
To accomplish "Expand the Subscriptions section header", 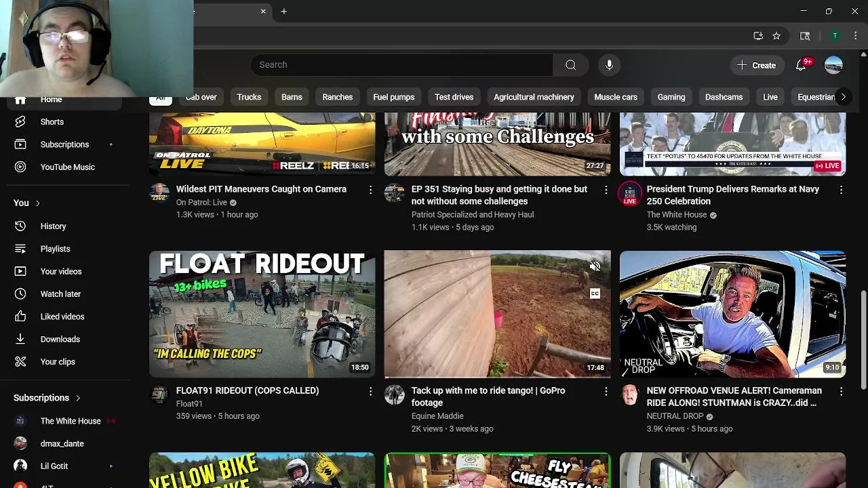I will click(47, 398).
